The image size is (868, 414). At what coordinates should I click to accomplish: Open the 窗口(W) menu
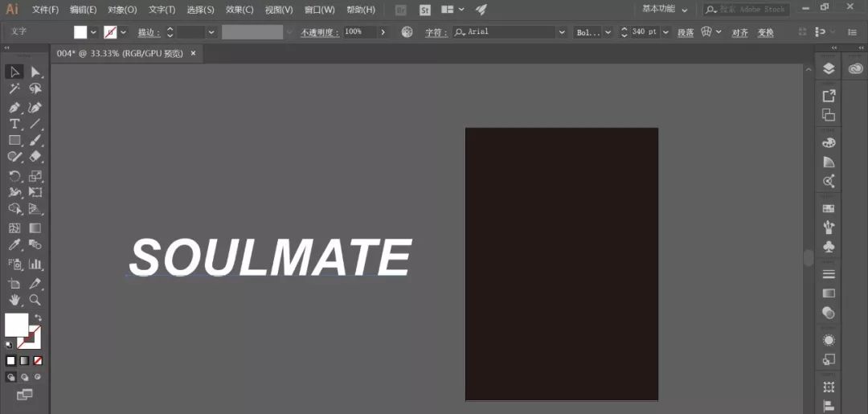click(319, 10)
